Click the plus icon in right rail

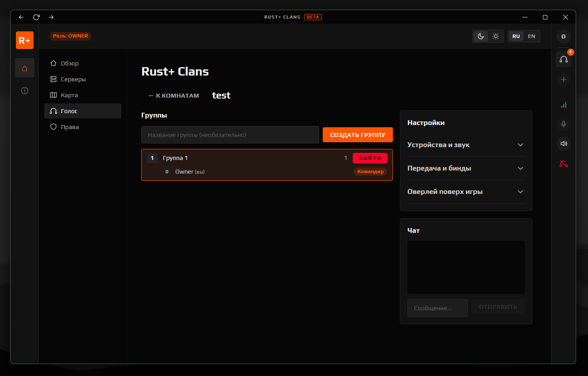coord(563,80)
